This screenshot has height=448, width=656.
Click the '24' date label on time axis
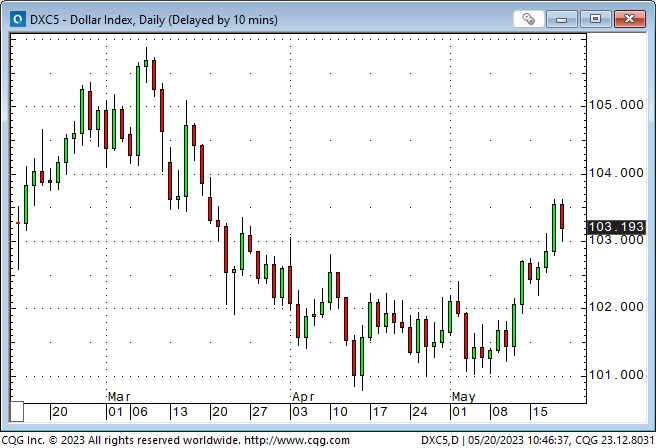pos(420,412)
